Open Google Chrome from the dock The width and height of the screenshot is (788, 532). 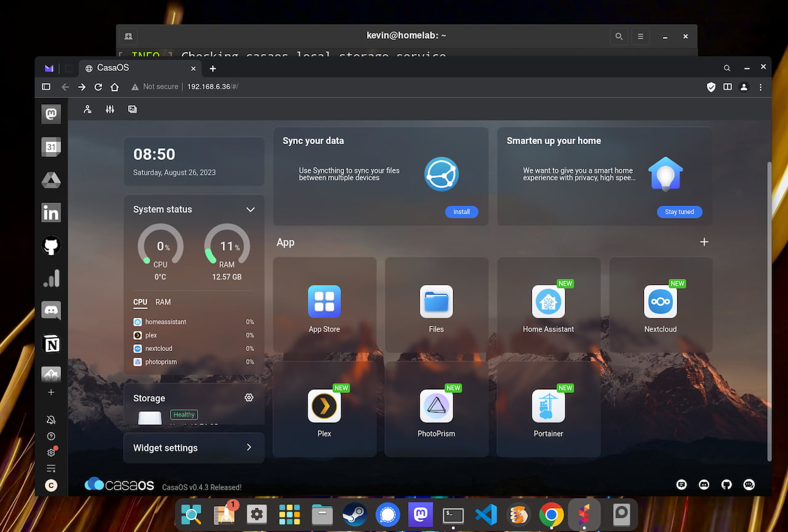tap(551, 514)
